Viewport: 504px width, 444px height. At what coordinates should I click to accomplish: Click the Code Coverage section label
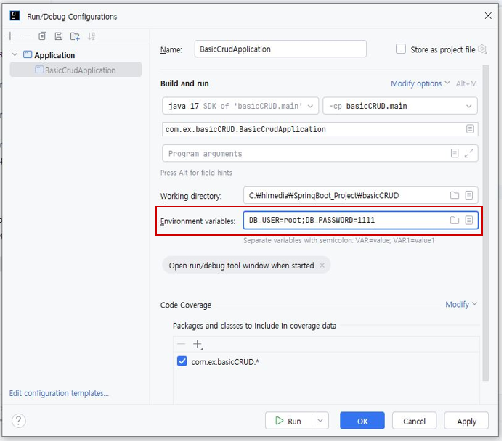tap(187, 306)
